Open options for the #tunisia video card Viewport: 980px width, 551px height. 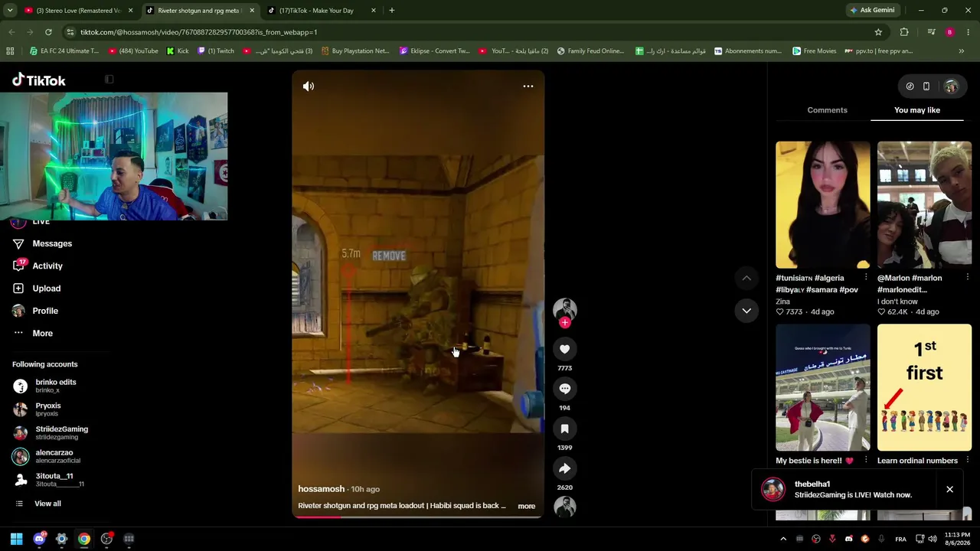pyautogui.click(x=866, y=278)
